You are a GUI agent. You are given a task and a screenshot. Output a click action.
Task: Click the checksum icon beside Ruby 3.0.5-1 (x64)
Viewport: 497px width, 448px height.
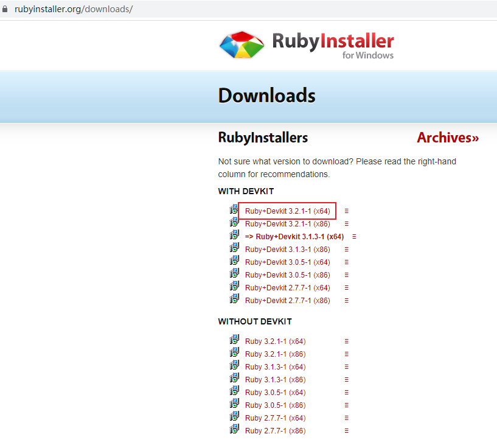pos(346,392)
